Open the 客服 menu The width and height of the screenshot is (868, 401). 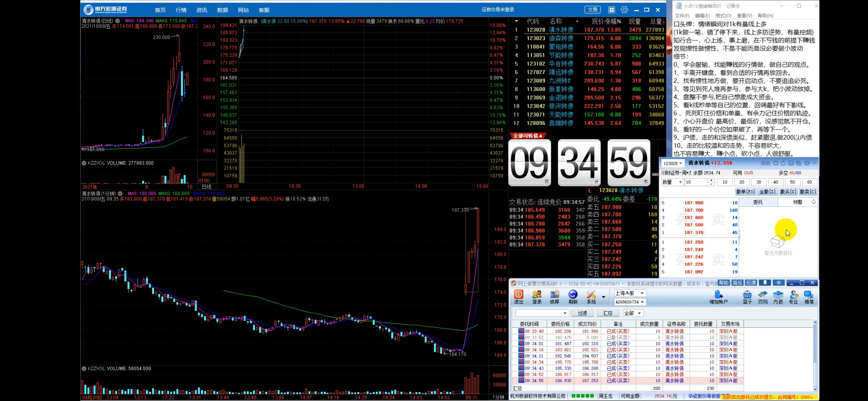[x=264, y=10]
